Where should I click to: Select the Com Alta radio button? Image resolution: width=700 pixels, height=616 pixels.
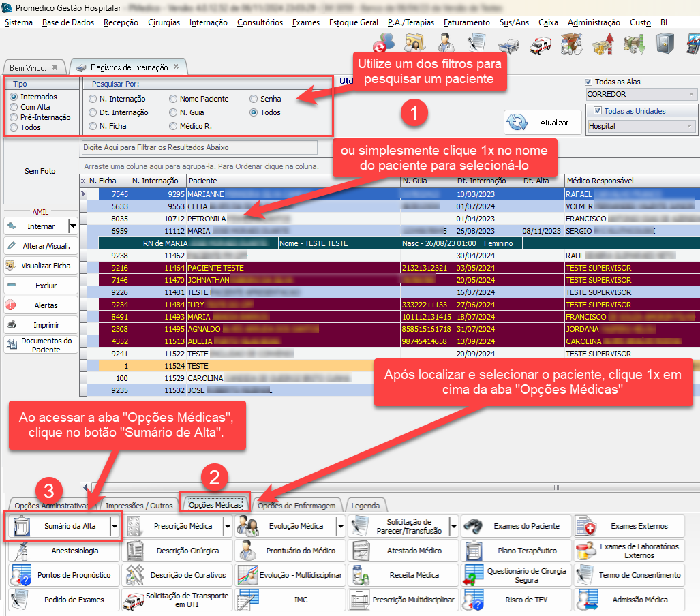tap(14, 107)
